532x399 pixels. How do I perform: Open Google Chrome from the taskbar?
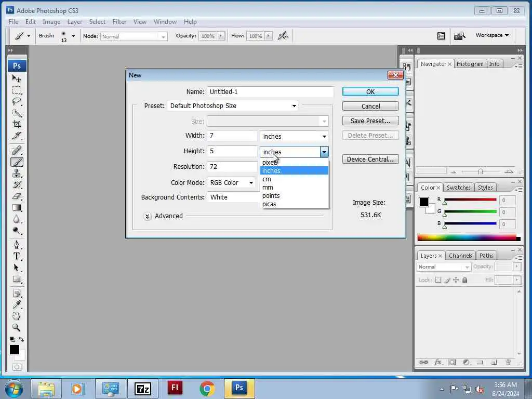pyautogui.click(x=207, y=389)
